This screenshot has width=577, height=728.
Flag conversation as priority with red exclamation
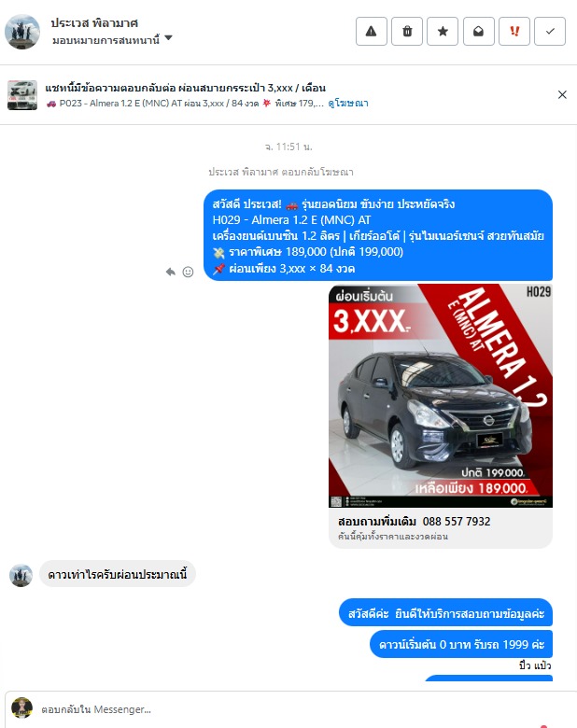pos(514,31)
